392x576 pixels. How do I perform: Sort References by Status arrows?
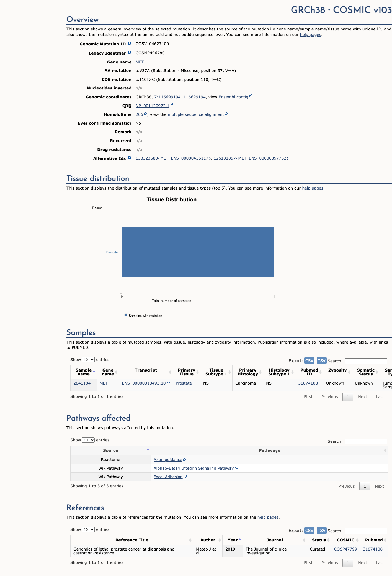tap(328, 540)
